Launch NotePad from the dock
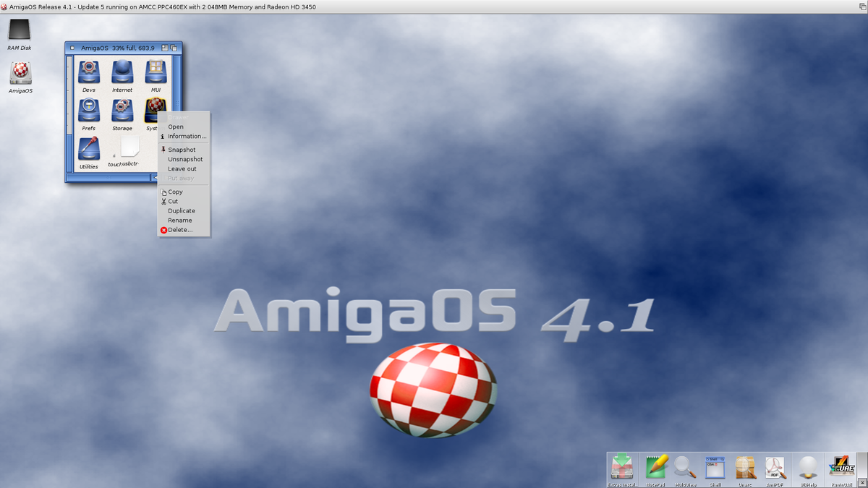Image resolution: width=868 pixels, height=488 pixels. click(656, 467)
